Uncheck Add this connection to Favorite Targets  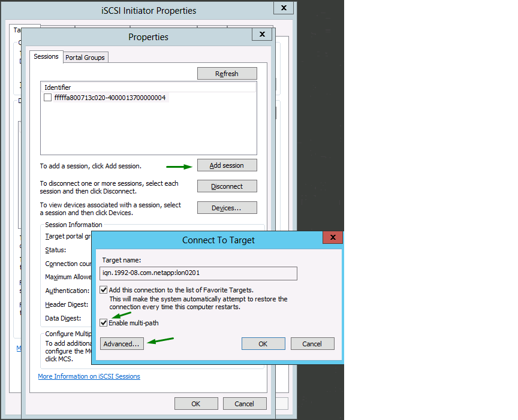click(104, 290)
